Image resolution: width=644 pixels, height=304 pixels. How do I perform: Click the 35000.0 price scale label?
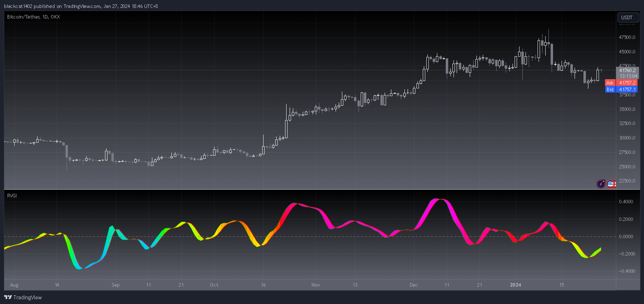(x=627, y=109)
